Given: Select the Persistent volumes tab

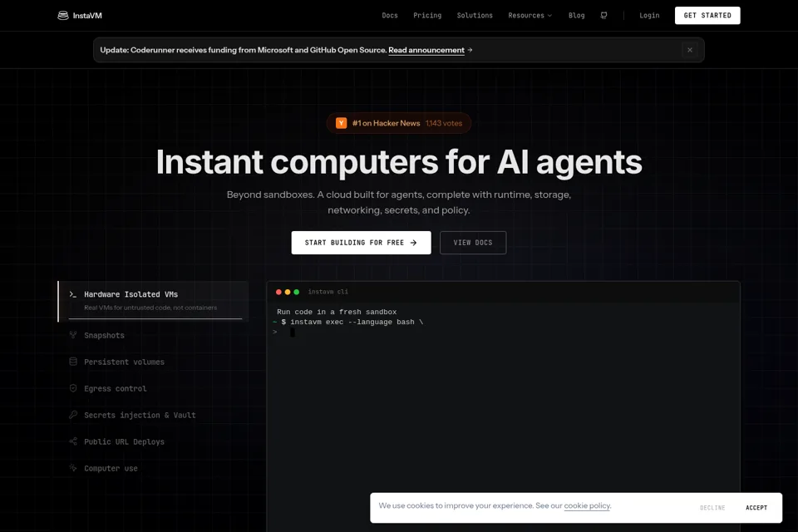Looking at the screenshot, I should [153, 362].
